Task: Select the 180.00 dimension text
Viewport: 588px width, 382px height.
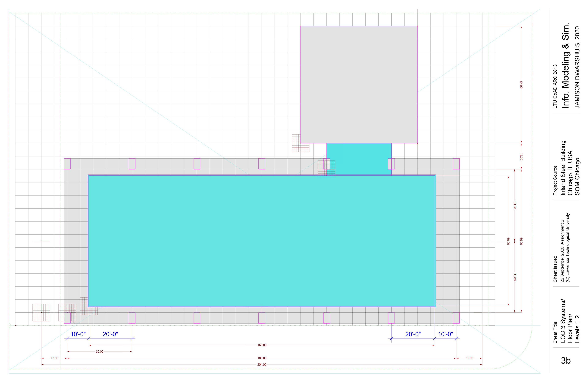Action: tap(262, 358)
